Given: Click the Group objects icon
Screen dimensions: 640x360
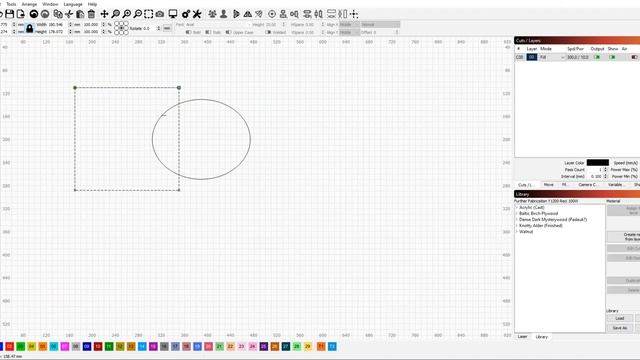Looking at the screenshot, I should click(212, 14).
